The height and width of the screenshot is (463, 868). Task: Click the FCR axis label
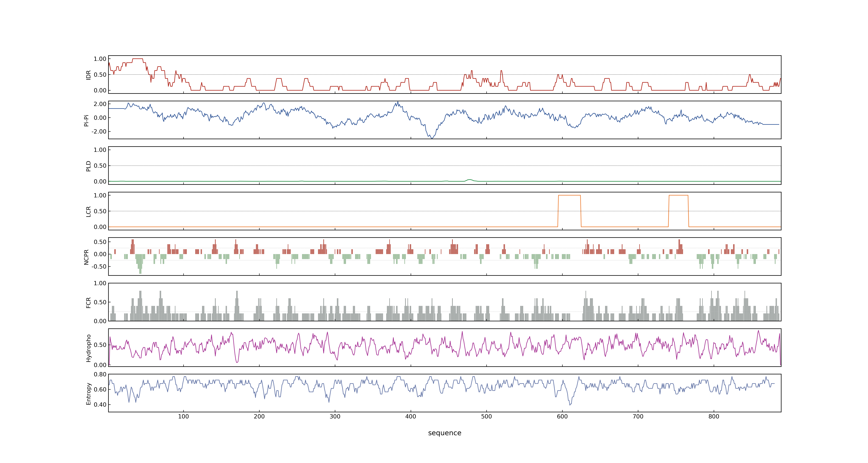(x=88, y=302)
